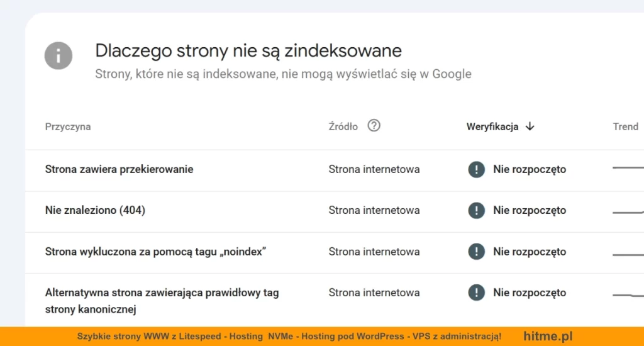This screenshot has width=644, height=346.
Task: Open 'Alternatywna strona zawierająca prawidłowy tag' row
Action: click(x=335, y=300)
